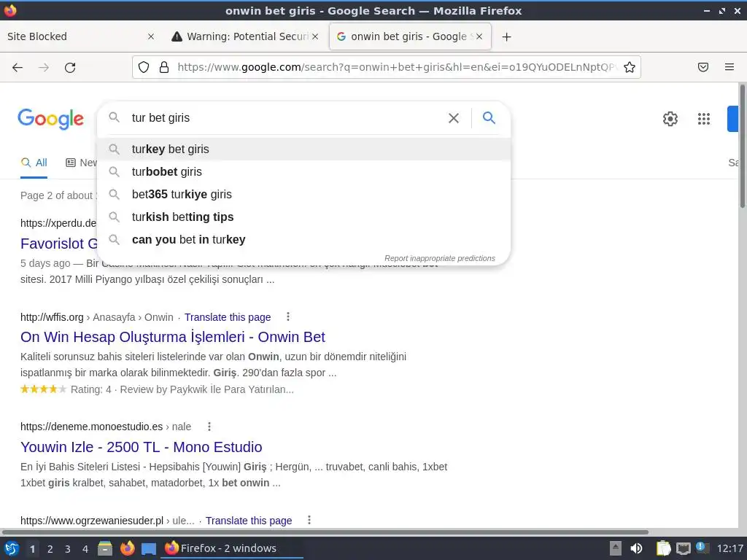
Task: Open options for ogrzewaniesuder.pl result
Action: (309, 520)
